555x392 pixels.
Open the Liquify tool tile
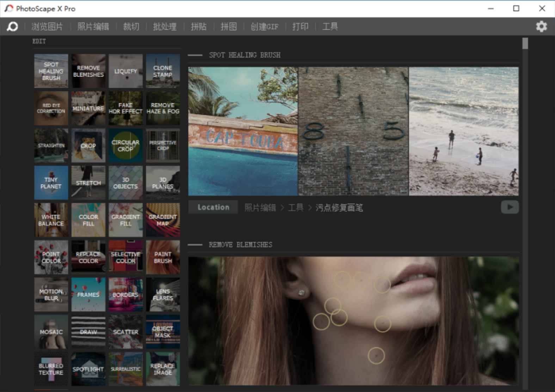click(125, 71)
